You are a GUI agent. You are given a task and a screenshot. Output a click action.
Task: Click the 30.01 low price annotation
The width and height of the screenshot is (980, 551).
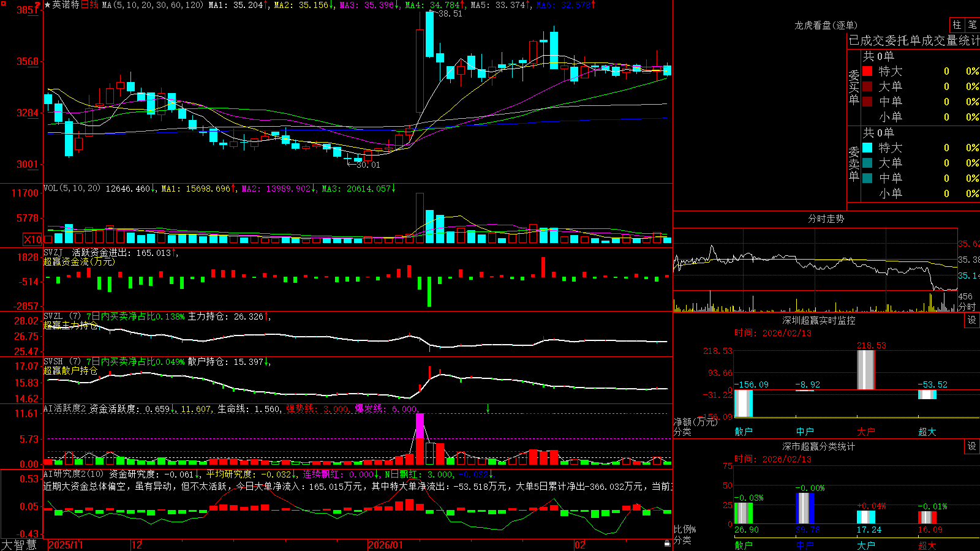368,165
